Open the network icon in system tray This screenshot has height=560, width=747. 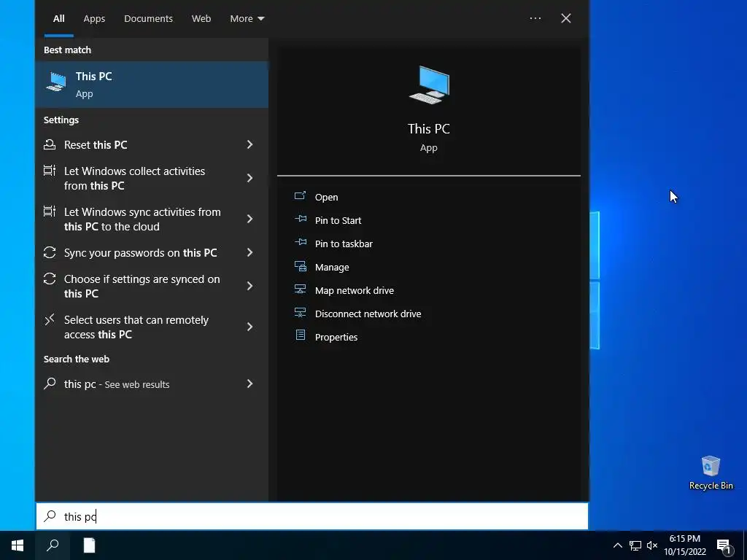[635, 545]
